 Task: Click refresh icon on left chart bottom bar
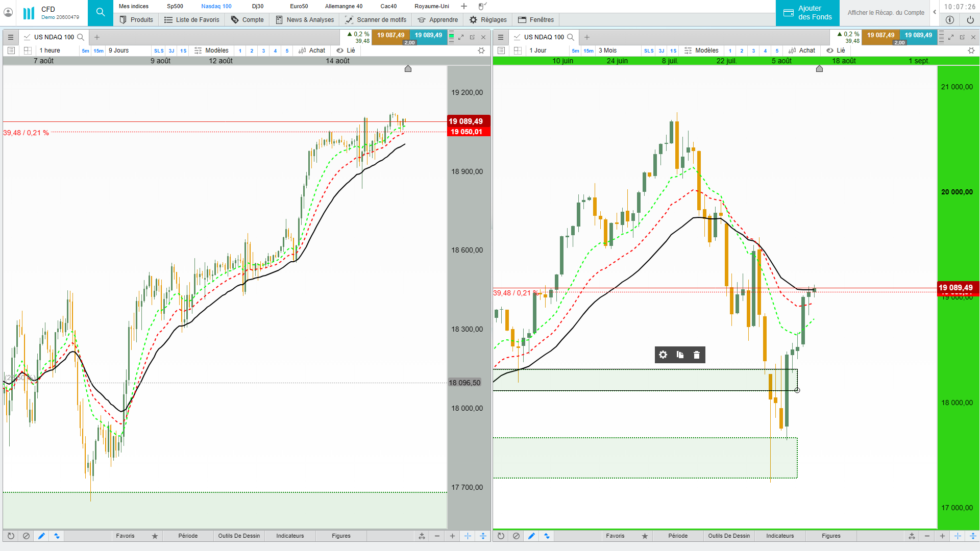(x=11, y=536)
